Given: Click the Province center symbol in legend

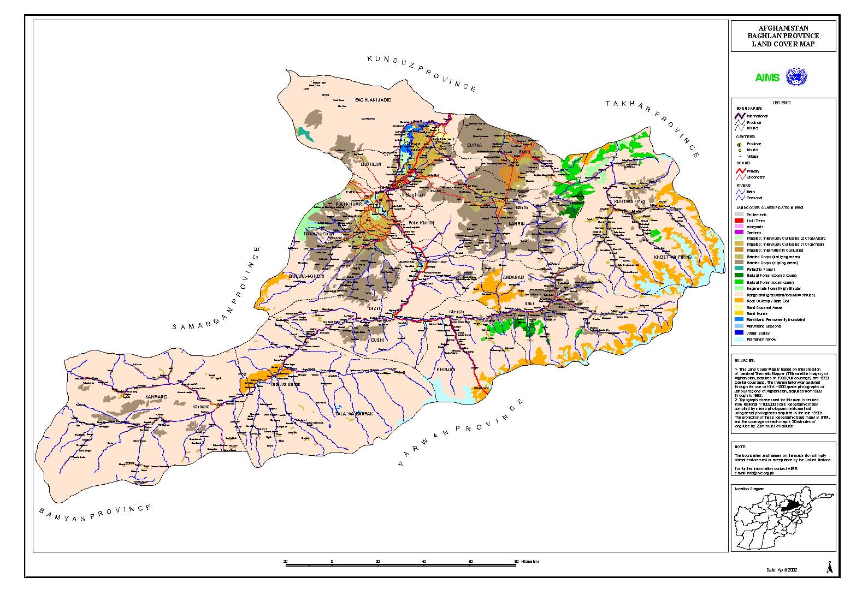Looking at the screenshot, I should pyautogui.click(x=740, y=144).
